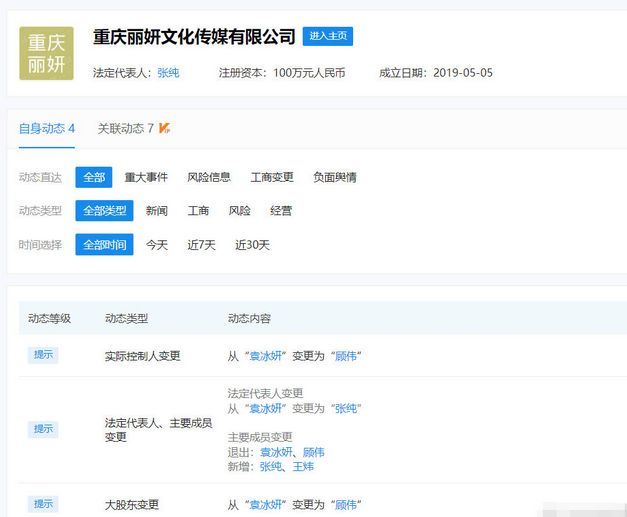Click 动态等级 column header
Image resolution: width=627 pixels, height=517 pixels.
[x=50, y=319]
